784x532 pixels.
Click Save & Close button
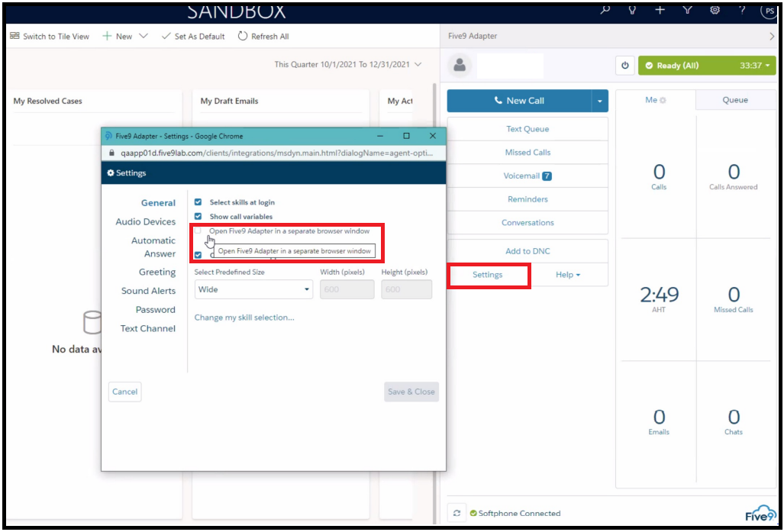411,392
